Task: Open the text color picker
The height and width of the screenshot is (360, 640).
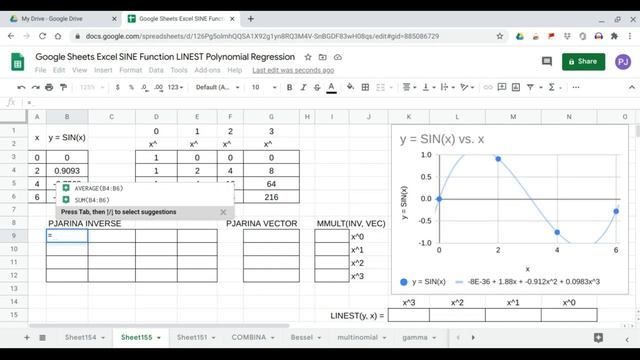Action: [x=331, y=87]
